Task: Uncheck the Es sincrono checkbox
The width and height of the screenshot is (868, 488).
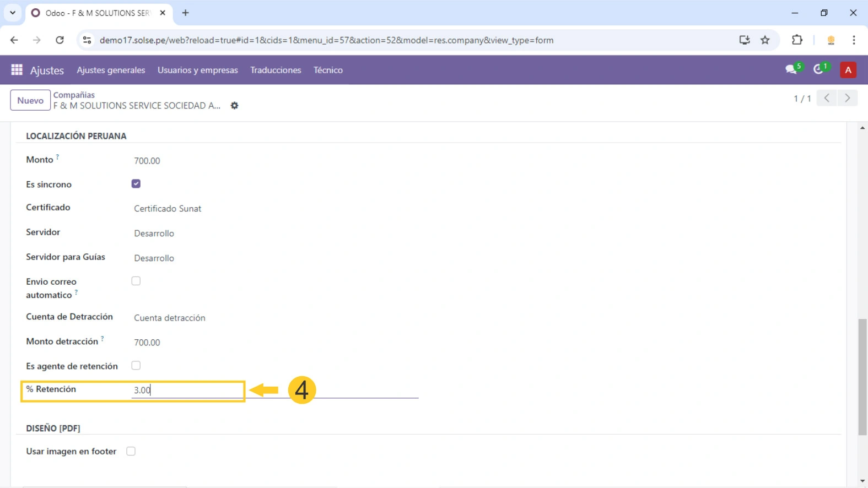Action: tap(136, 184)
